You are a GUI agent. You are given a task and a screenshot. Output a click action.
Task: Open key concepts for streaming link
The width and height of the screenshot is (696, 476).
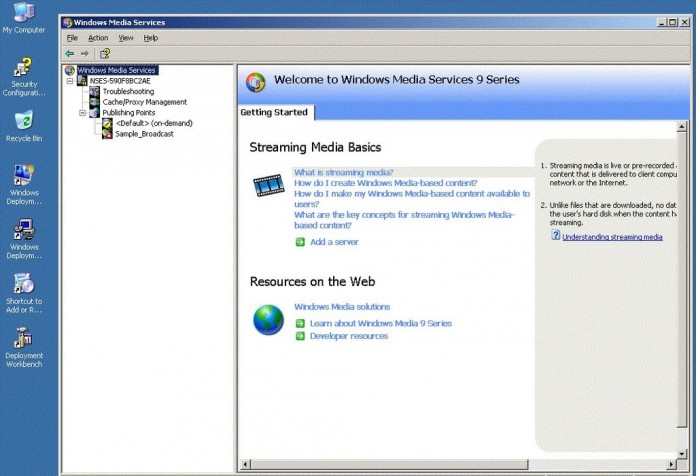click(x=404, y=220)
